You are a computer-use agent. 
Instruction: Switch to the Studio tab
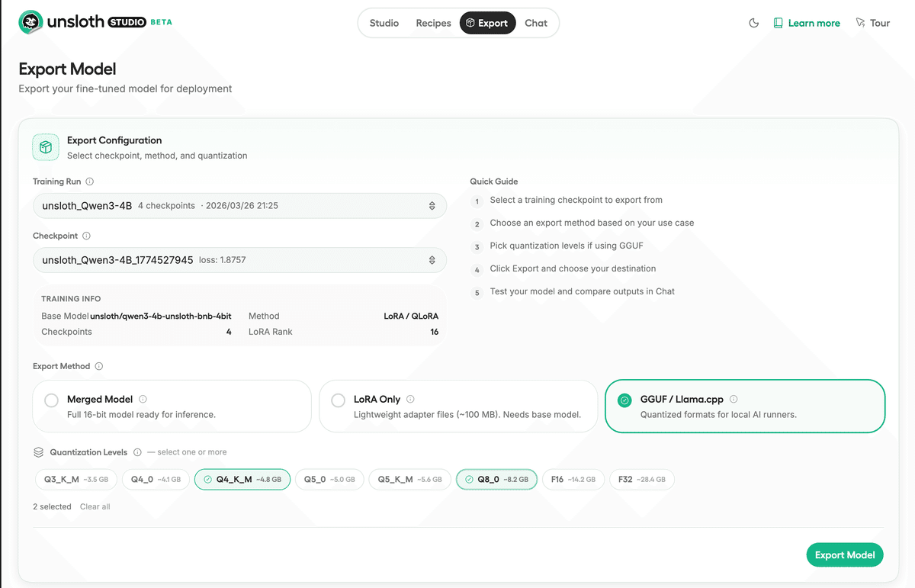(384, 23)
